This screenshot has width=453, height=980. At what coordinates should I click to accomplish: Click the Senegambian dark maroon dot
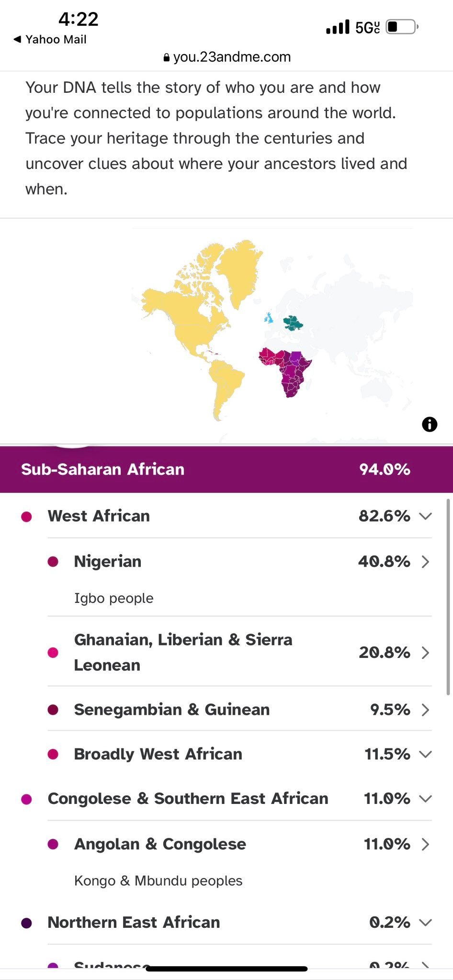click(x=53, y=710)
